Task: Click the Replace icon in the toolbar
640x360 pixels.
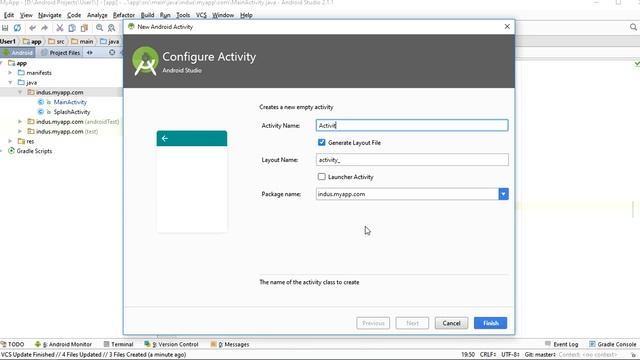Action: [111, 28]
